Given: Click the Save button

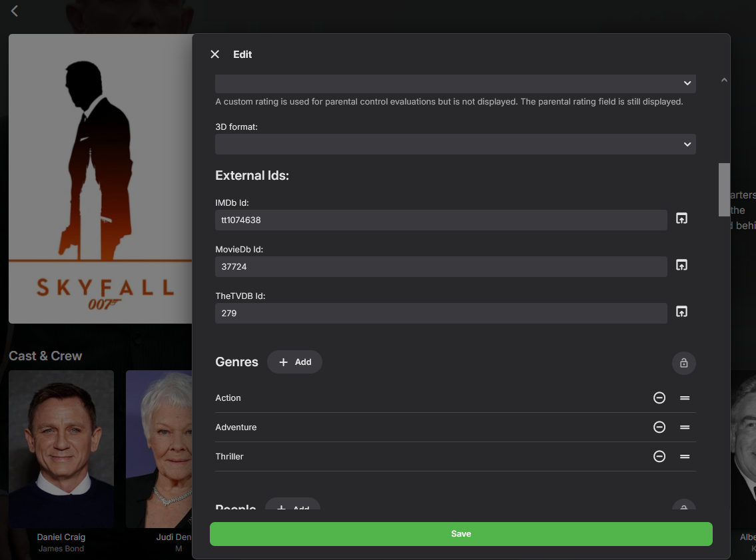Looking at the screenshot, I should click(x=461, y=534).
